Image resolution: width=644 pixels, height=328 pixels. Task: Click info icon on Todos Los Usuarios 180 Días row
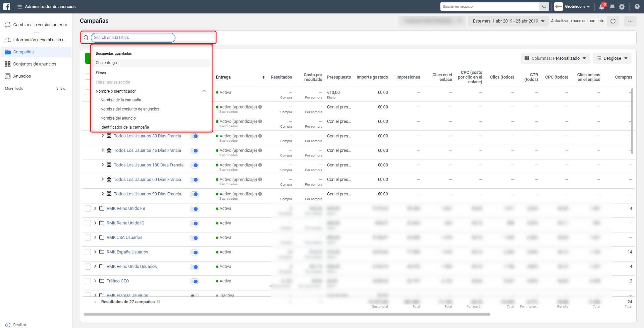pyautogui.click(x=260, y=165)
